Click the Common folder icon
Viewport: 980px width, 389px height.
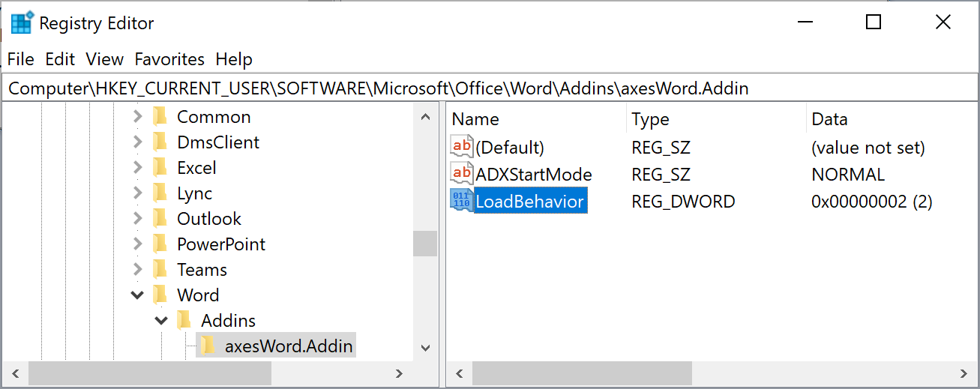159,117
